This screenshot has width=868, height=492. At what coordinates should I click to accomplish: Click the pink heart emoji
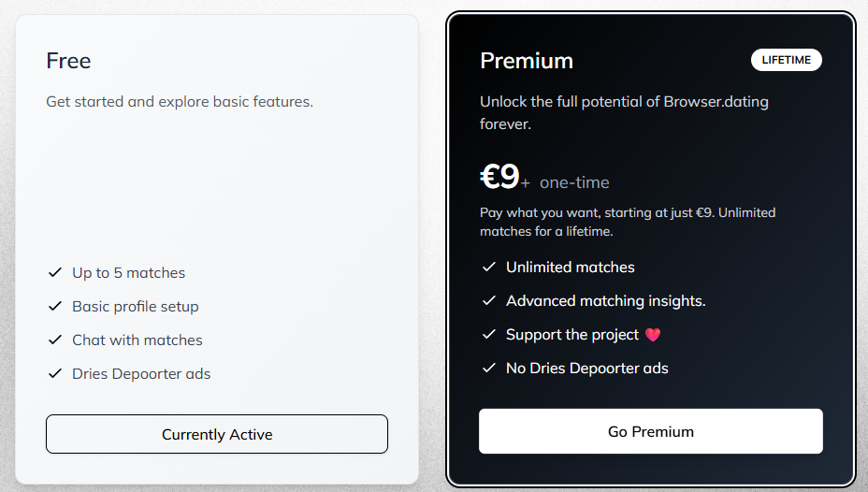pos(653,335)
